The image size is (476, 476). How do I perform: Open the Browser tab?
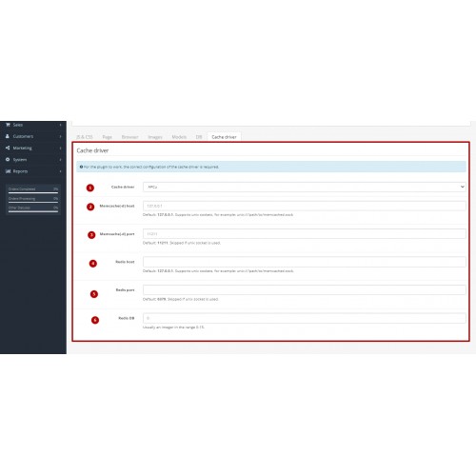(x=130, y=137)
